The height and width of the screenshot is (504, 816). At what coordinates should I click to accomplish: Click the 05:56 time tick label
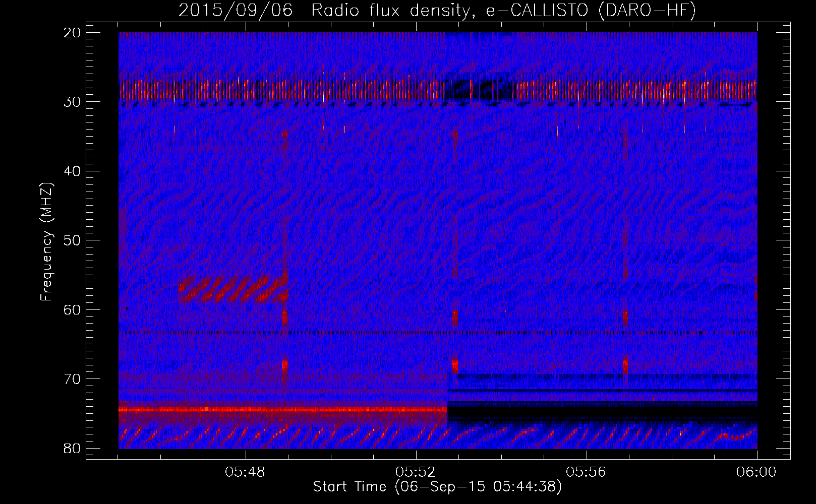pos(587,472)
